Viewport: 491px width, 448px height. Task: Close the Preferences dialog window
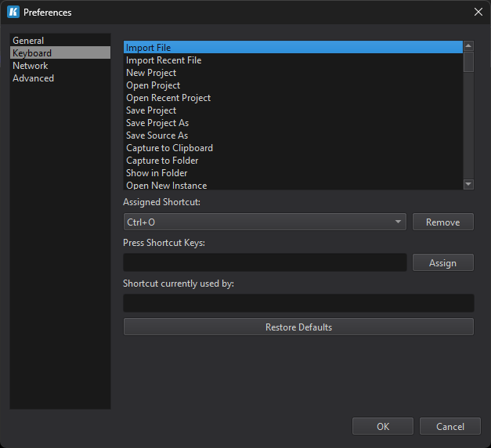pos(478,12)
